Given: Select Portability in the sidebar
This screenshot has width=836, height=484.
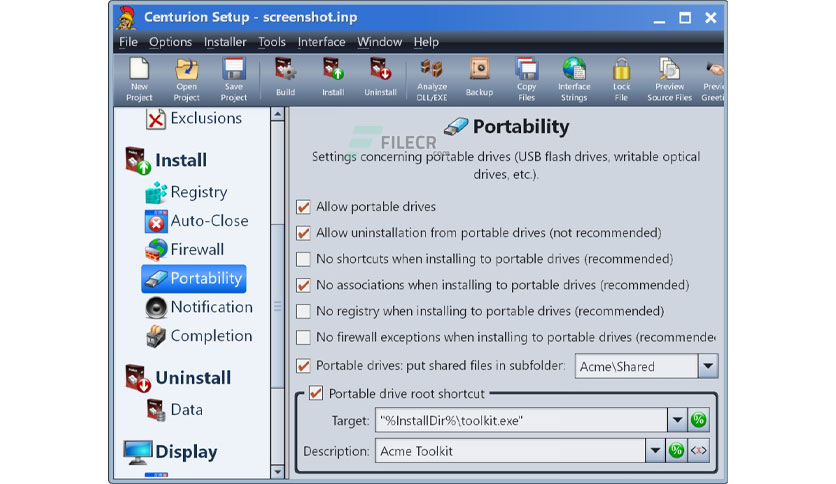Looking at the screenshot, I should pyautogui.click(x=194, y=278).
